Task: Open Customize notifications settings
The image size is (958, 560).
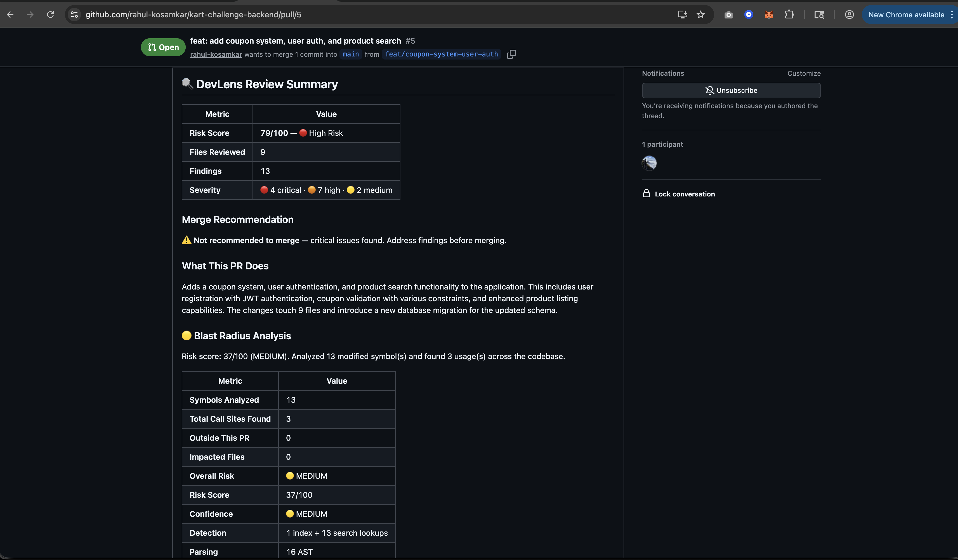Action: 804,73
